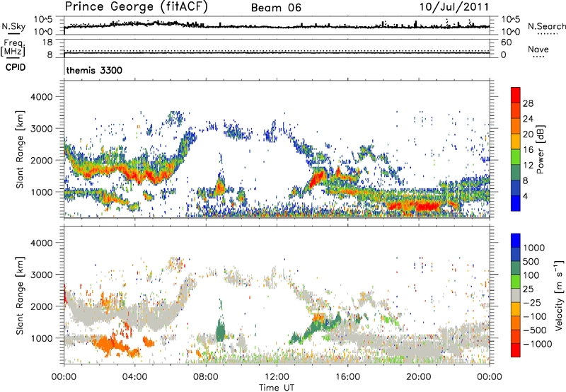
Task: Click the '08:00' time tick label
Action: [206, 376]
